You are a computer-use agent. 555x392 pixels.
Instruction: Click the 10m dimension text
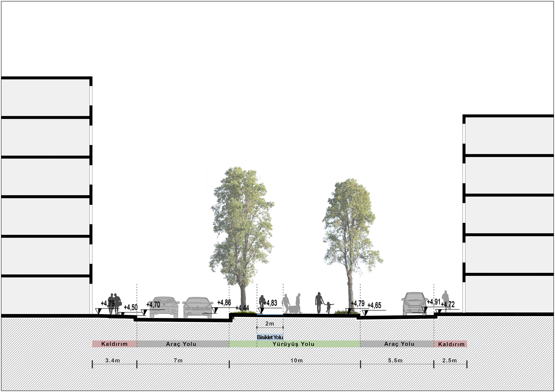pyautogui.click(x=296, y=360)
